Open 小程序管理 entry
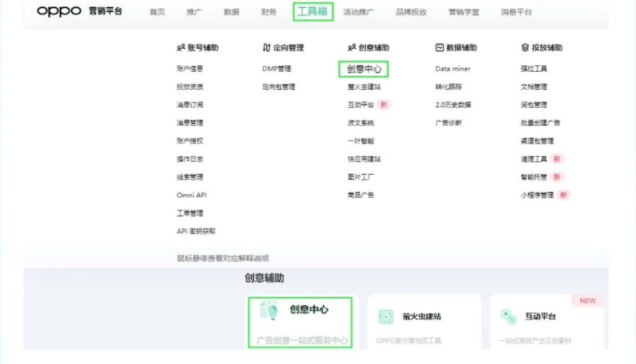Viewport: 636px width, 364px height. (x=537, y=195)
